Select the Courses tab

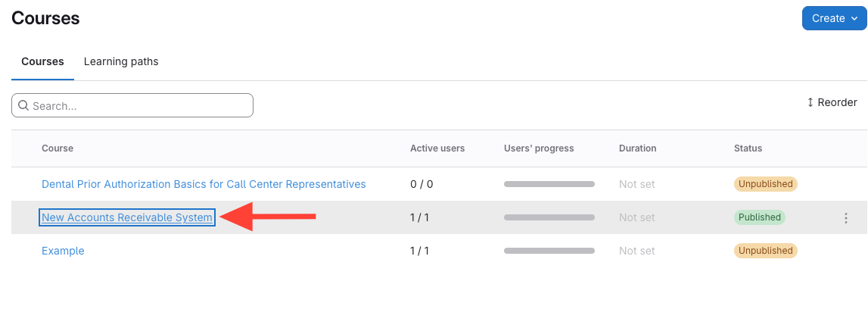tap(42, 61)
